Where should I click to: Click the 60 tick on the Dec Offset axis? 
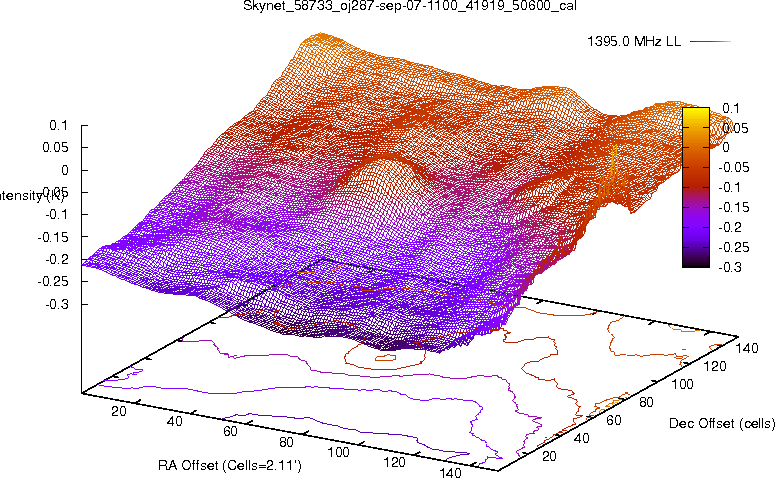[613, 420]
